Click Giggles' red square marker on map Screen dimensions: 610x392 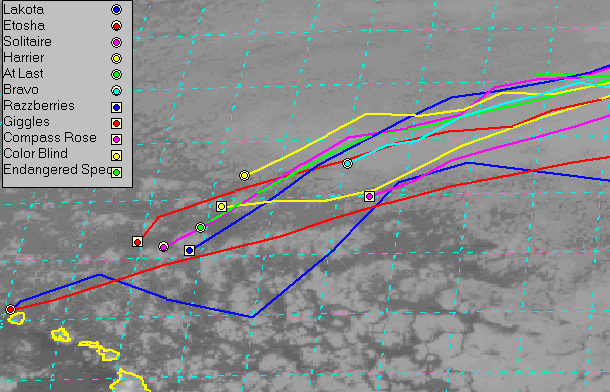click(x=137, y=242)
